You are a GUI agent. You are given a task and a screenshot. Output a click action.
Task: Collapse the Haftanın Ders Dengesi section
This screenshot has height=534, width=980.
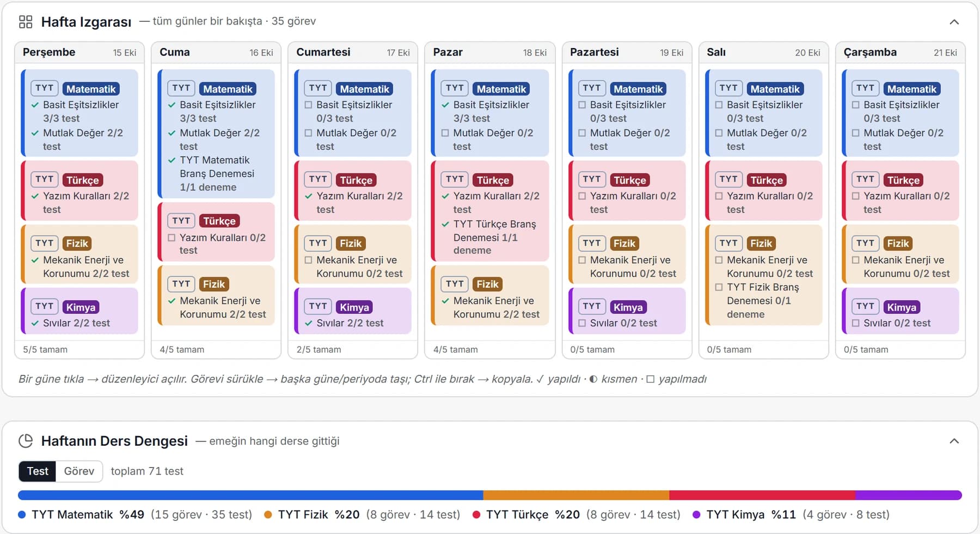954,441
